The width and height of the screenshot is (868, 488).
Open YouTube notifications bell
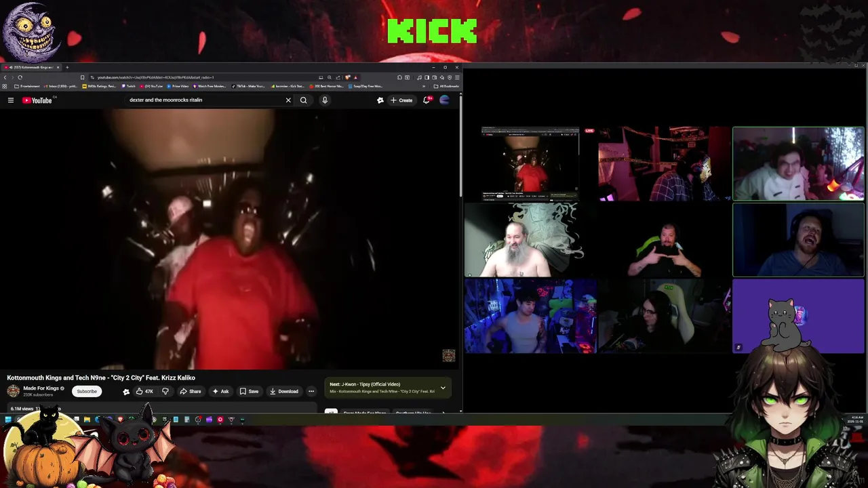[x=427, y=100]
